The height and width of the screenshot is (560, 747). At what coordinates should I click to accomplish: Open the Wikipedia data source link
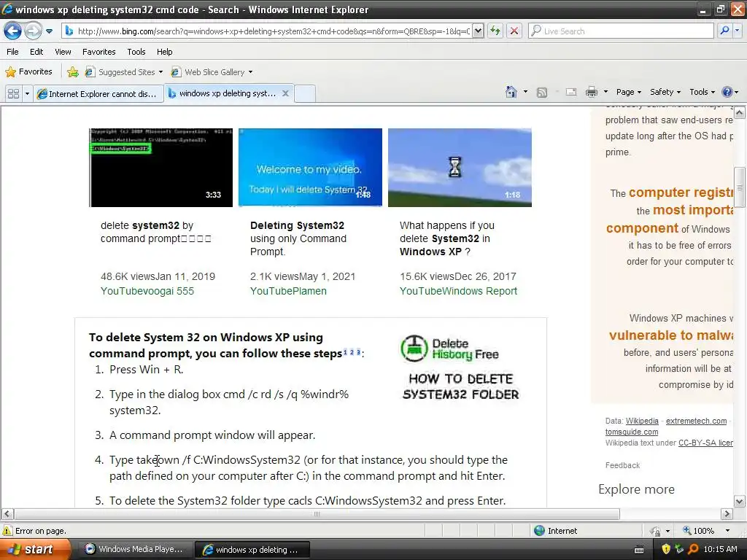(x=642, y=421)
